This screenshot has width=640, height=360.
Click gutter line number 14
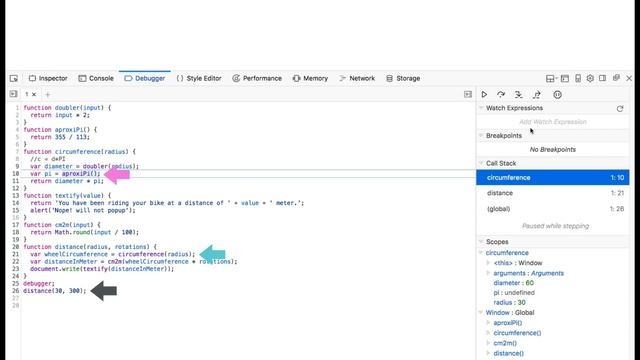coord(16,203)
